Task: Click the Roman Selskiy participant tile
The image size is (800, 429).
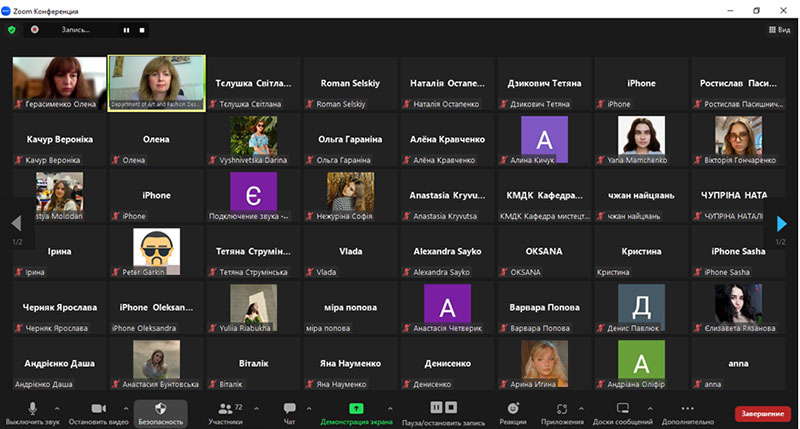Action: tap(351, 83)
